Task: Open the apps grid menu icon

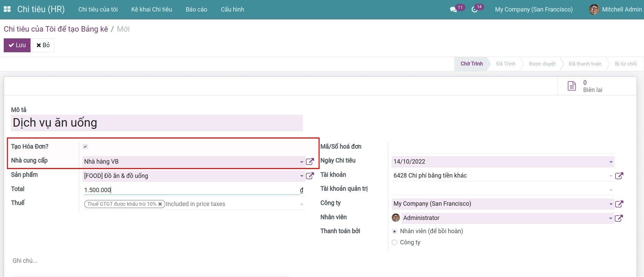Action: click(x=7, y=10)
